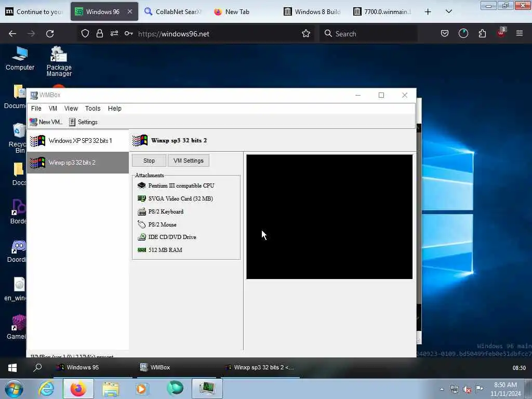Switch to the Windows 8 Build browser tab
532x399 pixels.
(x=312, y=11)
